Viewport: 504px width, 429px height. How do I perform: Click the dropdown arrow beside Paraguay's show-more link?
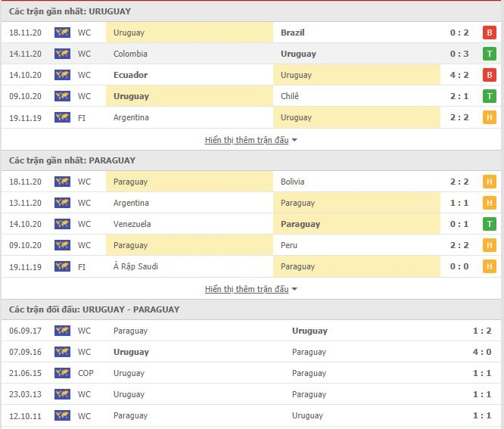294,290
